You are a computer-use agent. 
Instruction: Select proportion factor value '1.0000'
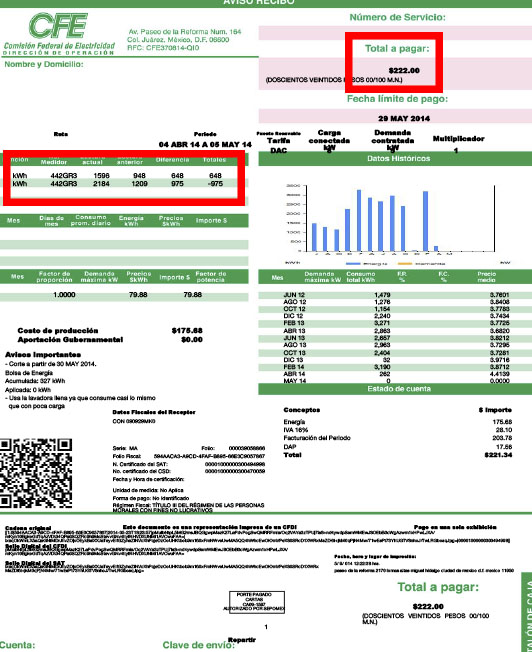click(64, 295)
